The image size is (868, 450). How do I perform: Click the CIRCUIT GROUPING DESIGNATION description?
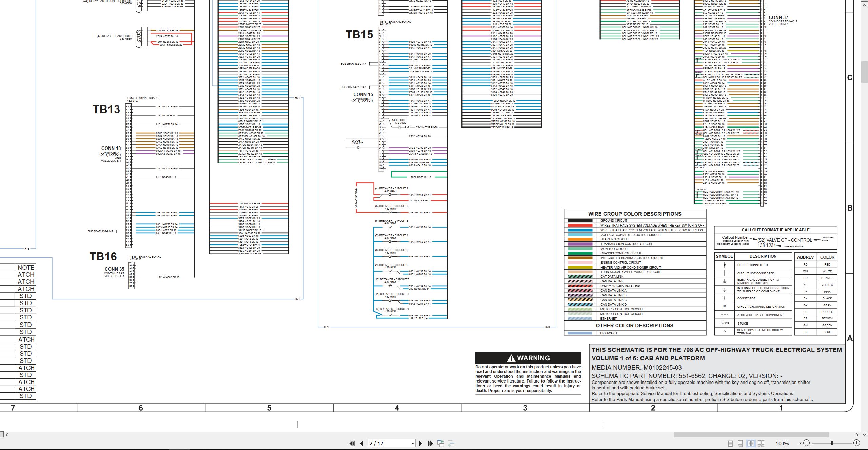761,307
